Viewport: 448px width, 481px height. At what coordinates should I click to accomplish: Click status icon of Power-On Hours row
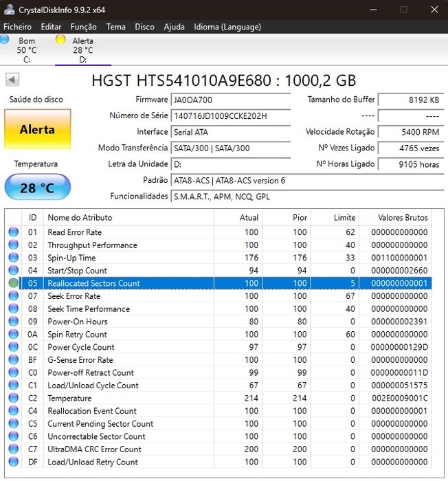click(x=13, y=322)
